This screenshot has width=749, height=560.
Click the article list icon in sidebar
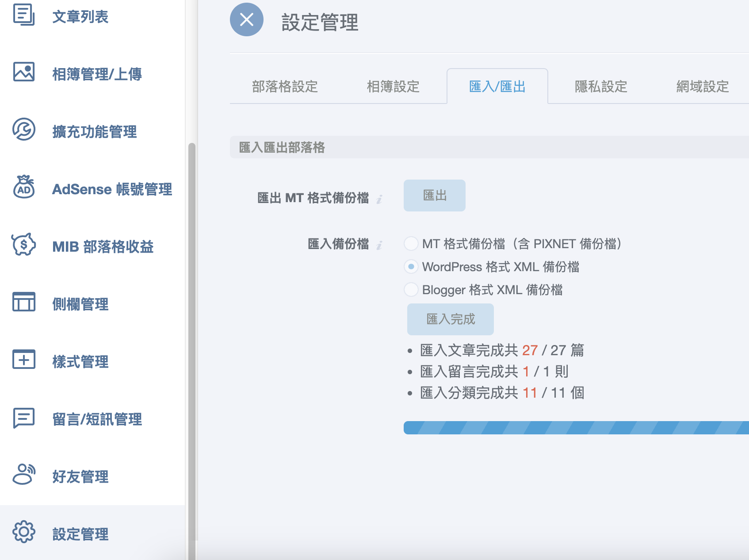(24, 15)
